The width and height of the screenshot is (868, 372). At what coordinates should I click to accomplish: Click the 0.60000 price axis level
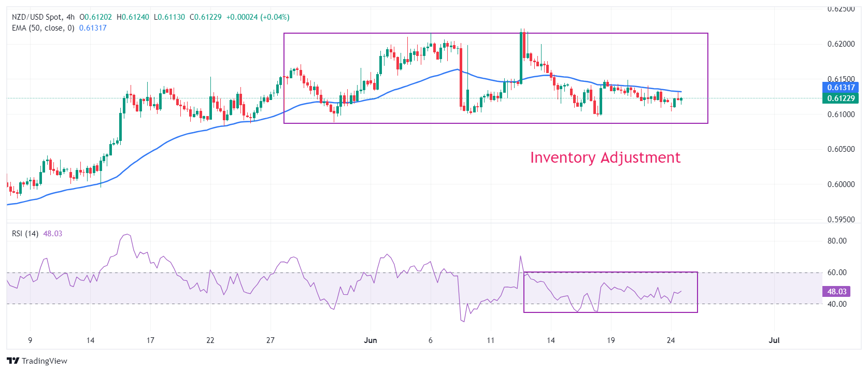(841, 184)
